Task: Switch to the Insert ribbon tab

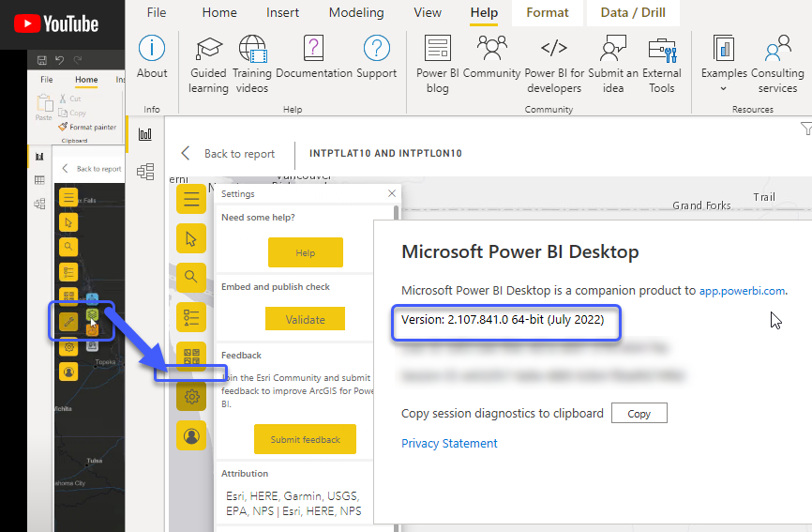Action: (x=282, y=12)
